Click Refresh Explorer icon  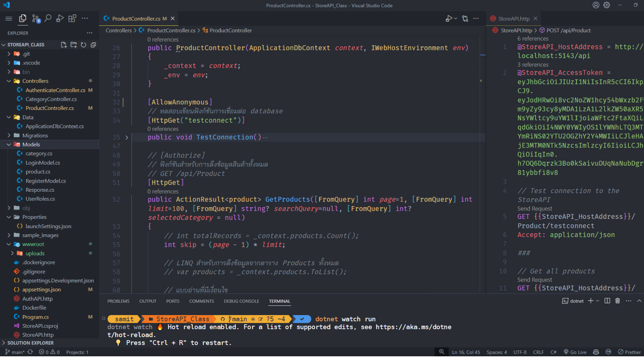tap(84, 45)
